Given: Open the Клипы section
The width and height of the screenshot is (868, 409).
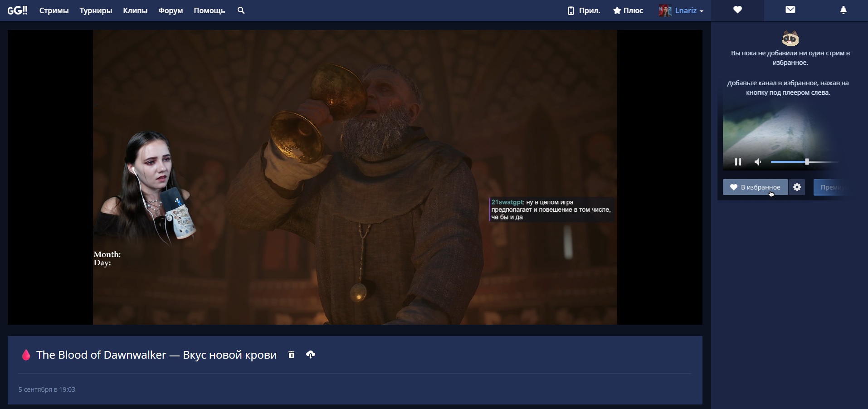Looking at the screenshot, I should (135, 10).
